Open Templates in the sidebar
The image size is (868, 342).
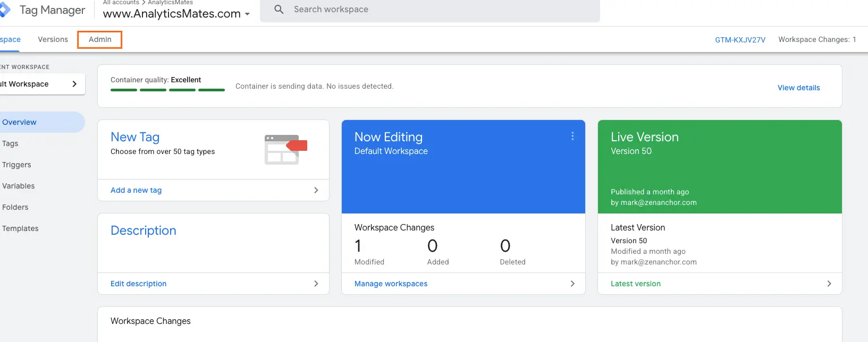point(20,228)
